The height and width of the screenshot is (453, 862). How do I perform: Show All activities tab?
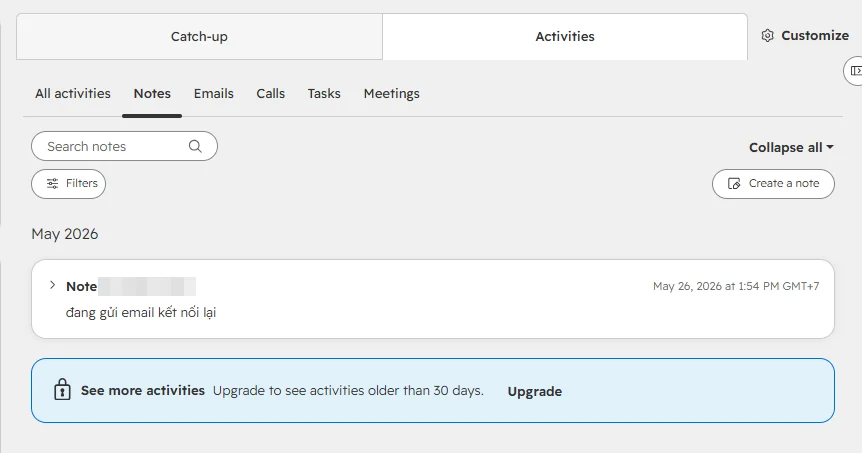click(x=73, y=93)
